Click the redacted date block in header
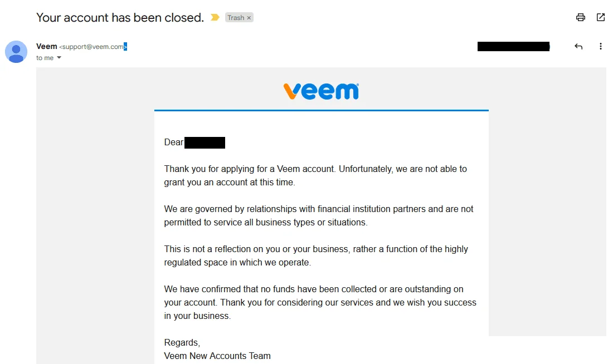 tap(513, 46)
